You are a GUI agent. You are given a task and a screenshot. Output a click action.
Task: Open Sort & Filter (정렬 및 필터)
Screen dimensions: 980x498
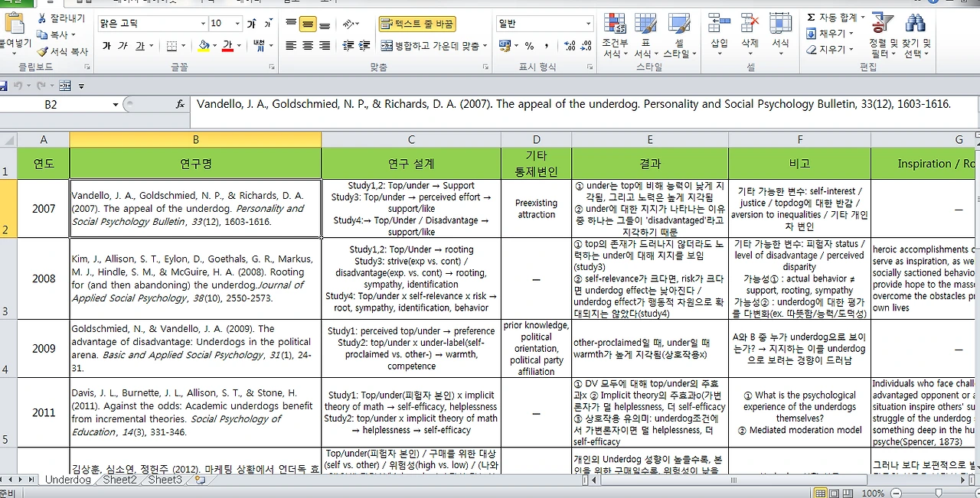[x=882, y=35]
